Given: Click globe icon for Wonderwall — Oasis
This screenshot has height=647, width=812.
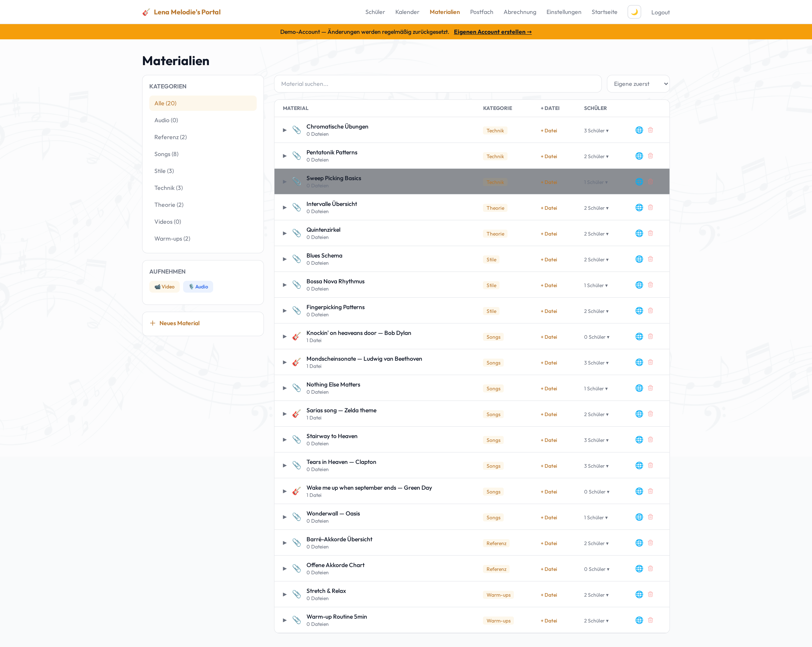Looking at the screenshot, I should [x=639, y=517].
